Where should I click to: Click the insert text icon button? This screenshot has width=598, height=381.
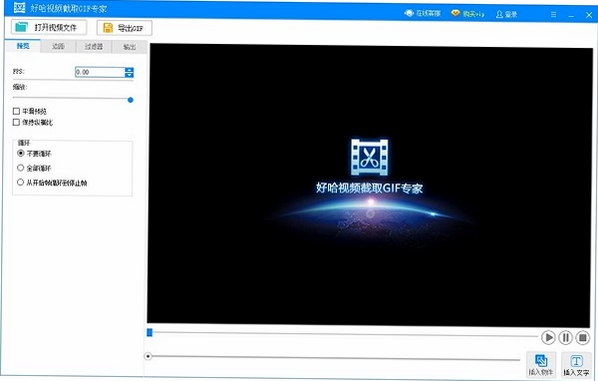tap(576, 365)
